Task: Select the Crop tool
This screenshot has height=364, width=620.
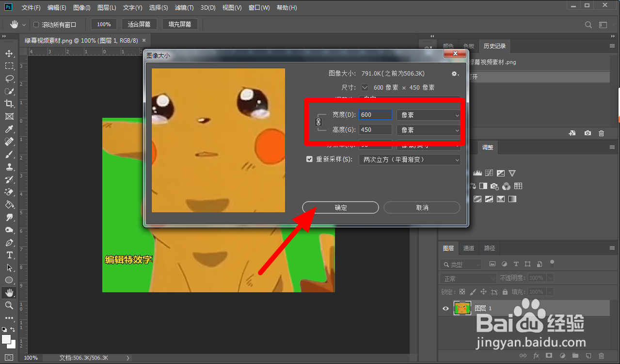Action: [9, 103]
